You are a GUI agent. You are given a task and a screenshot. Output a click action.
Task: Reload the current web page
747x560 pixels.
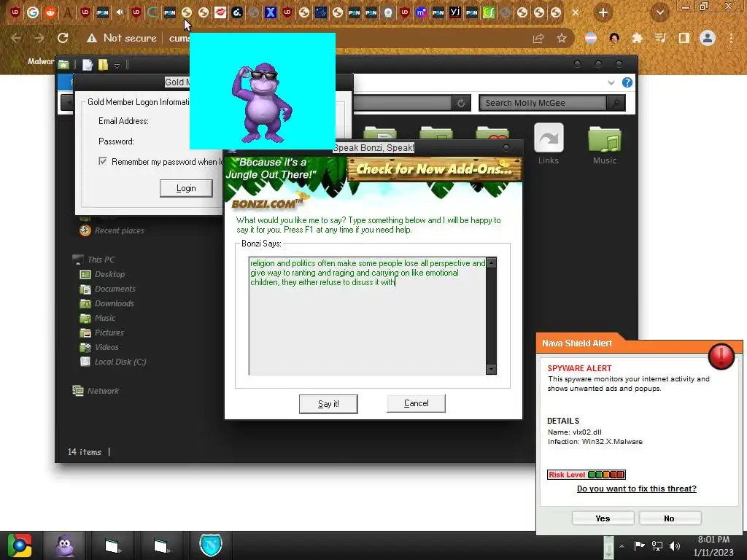click(x=63, y=38)
